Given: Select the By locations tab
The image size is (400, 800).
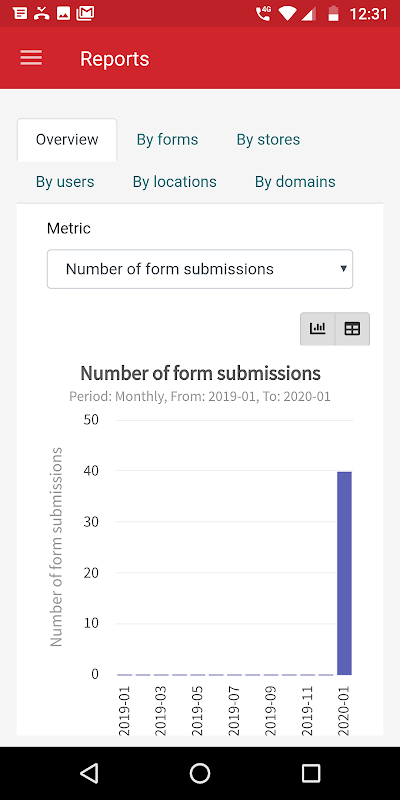Looking at the screenshot, I should click(x=175, y=182).
